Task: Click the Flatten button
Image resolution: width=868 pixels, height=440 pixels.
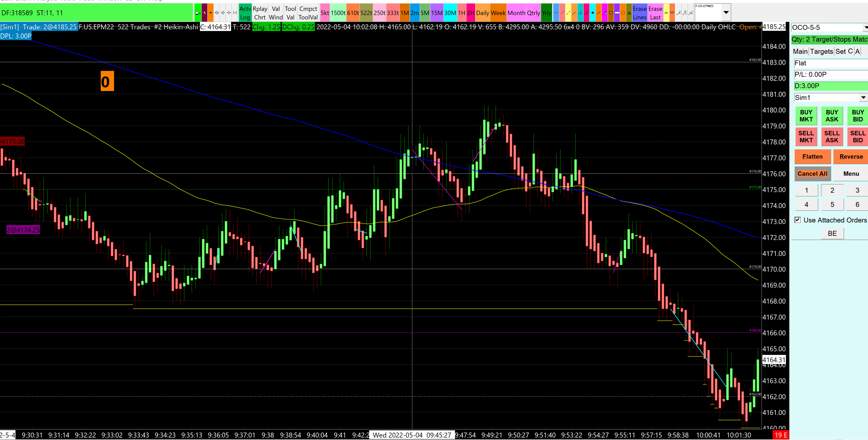Action: click(812, 157)
